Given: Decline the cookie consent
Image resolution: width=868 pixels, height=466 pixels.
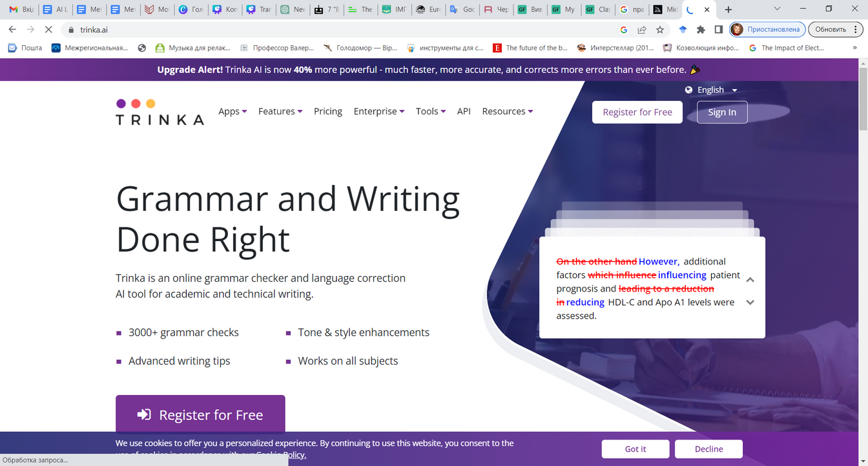Looking at the screenshot, I should [x=708, y=449].
